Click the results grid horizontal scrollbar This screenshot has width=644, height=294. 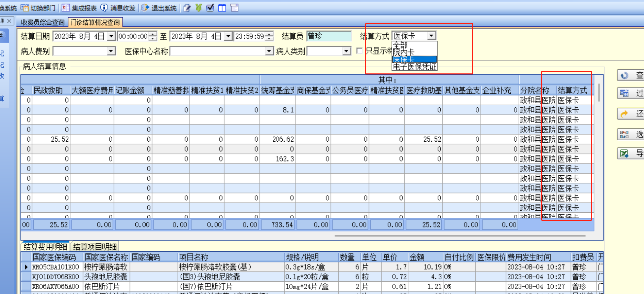coord(460,236)
